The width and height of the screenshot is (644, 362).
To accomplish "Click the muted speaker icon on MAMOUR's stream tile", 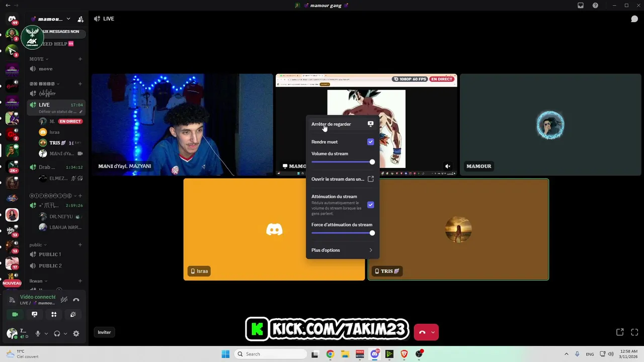I will [448, 166].
